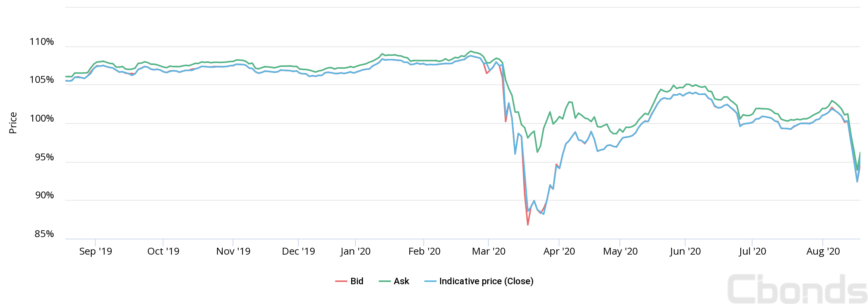Click the Aug '20 axis label
The image size is (868, 304).
[x=823, y=251]
